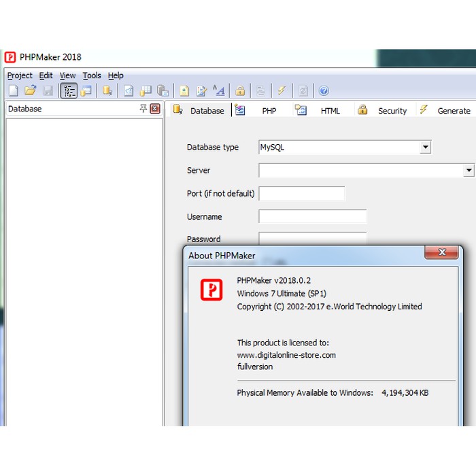This screenshot has height=476, width=476.
Task: Open the Server combo box arrow
Action: 469,170
